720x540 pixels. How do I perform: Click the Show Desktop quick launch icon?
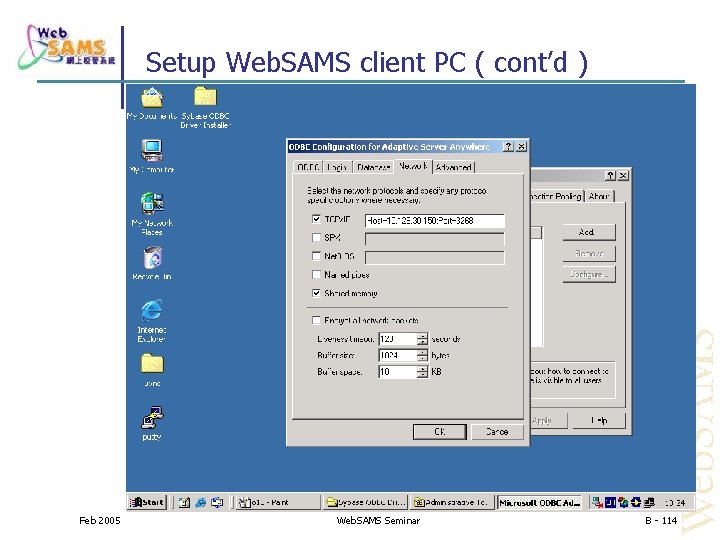(217, 502)
